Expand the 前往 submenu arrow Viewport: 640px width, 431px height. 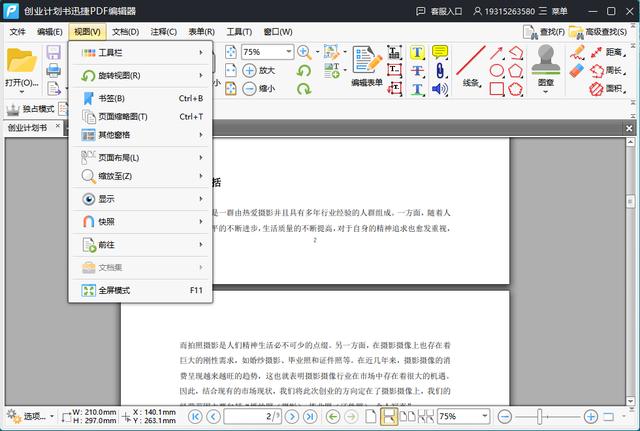(x=201, y=244)
